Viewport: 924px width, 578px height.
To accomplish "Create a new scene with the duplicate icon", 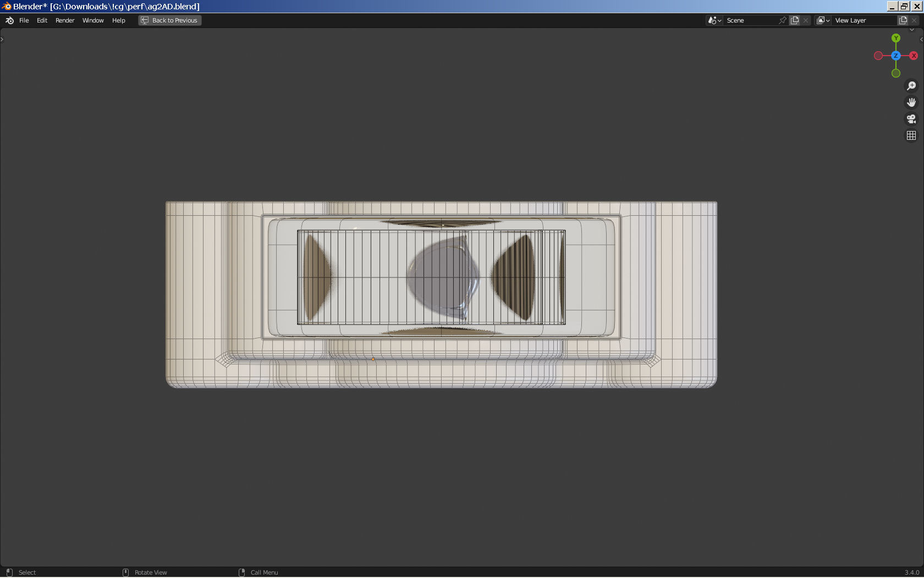I will (x=795, y=20).
